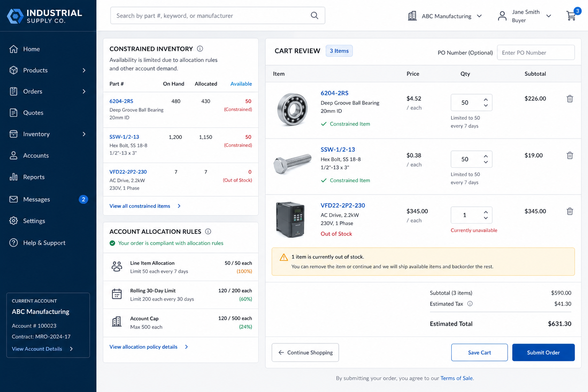Decrease quantity for 6204-2RS bearing

point(486,106)
